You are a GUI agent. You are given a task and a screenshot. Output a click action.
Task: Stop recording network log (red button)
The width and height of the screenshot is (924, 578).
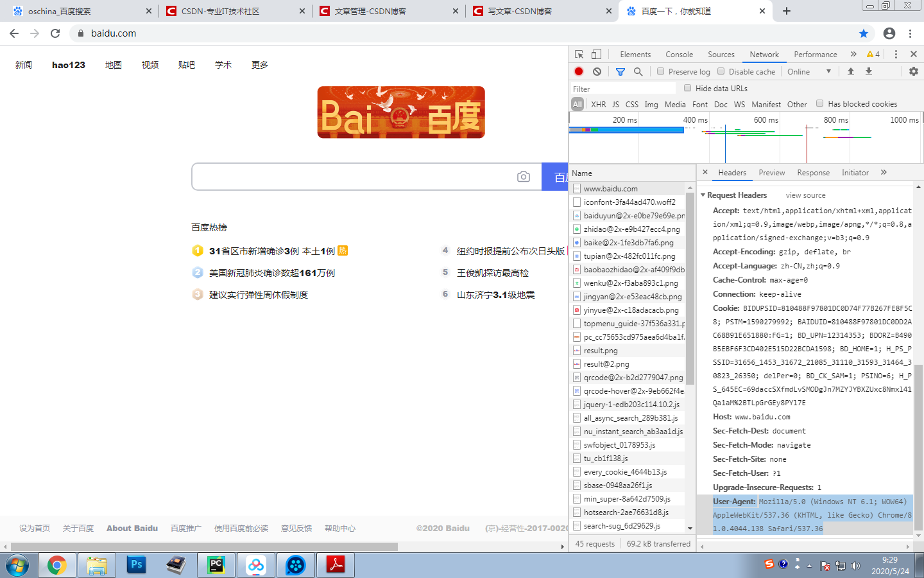pos(579,72)
